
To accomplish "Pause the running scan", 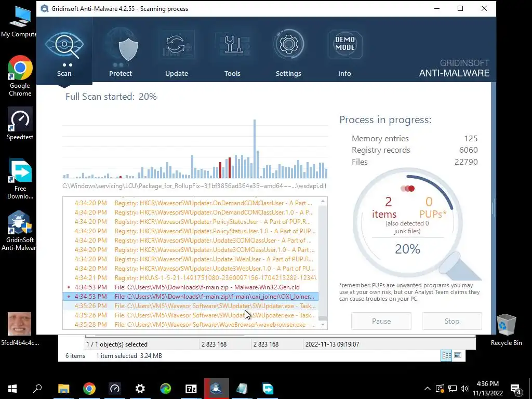I will tap(381, 321).
